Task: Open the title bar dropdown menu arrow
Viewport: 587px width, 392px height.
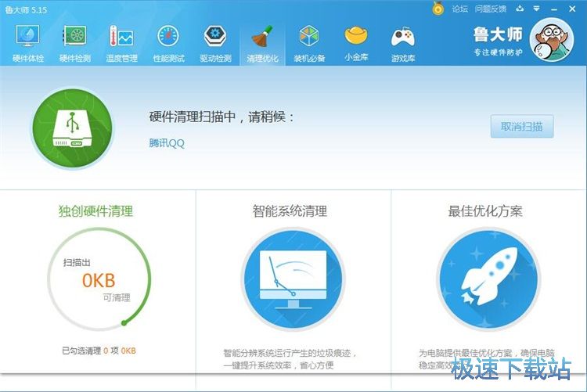Action: tap(536, 9)
